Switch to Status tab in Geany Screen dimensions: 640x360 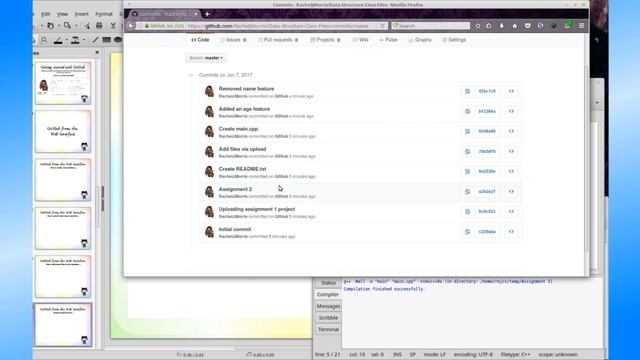328,283
